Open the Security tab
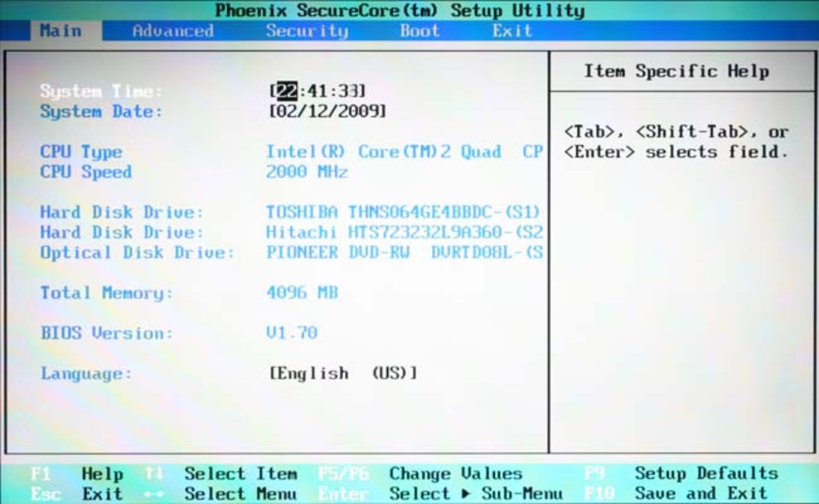The height and width of the screenshot is (504, 819). (x=307, y=31)
